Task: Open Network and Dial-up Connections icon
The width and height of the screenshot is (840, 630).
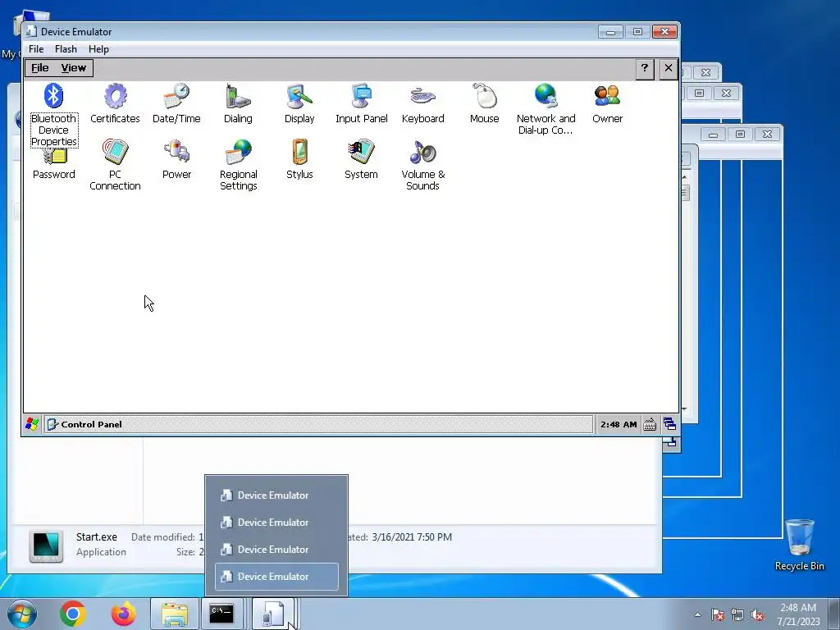Action: coord(546,109)
